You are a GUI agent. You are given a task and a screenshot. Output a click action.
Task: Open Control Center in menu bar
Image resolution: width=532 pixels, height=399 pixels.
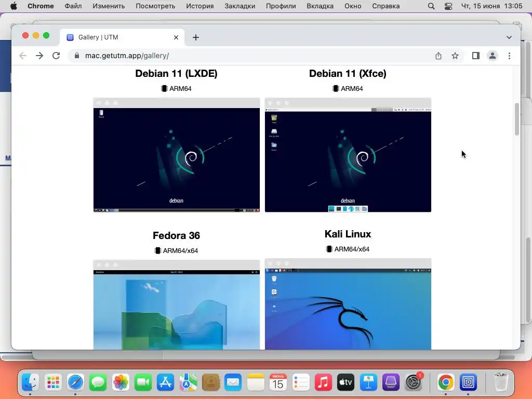coord(448,6)
